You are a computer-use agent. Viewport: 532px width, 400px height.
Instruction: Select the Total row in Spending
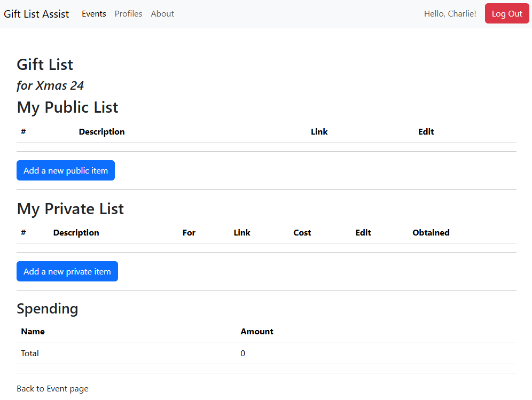30,354
